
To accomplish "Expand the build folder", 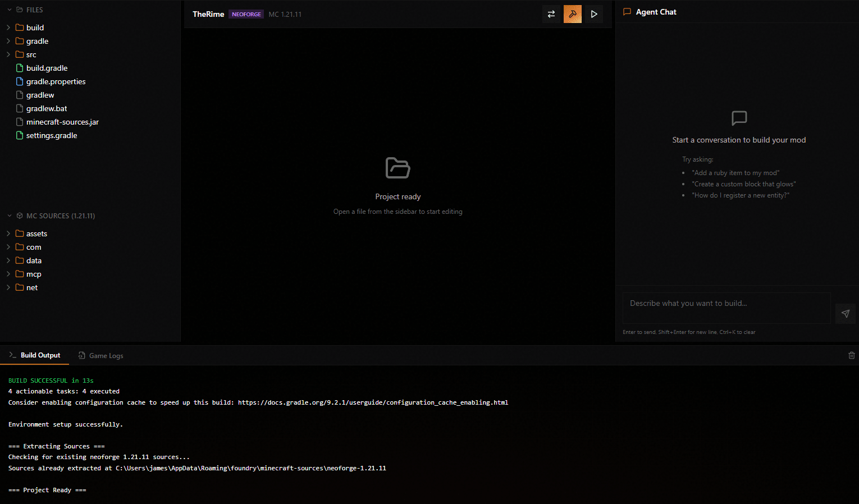I will point(35,28).
